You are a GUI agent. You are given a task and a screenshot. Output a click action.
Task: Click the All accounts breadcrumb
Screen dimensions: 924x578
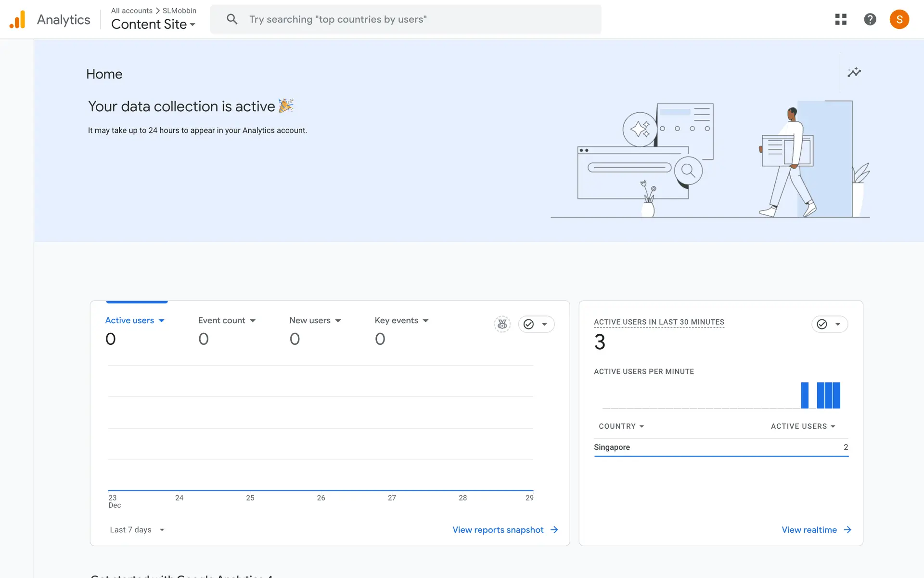(x=131, y=11)
